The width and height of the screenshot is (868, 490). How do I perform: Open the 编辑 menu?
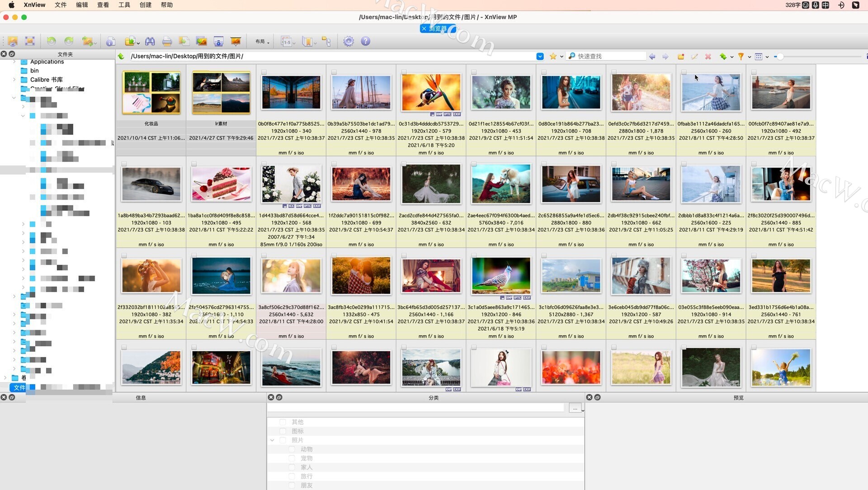click(x=82, y=5)
